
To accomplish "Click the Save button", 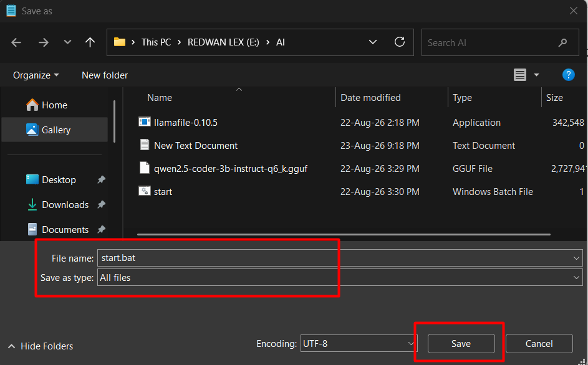I will pos(461,343).
